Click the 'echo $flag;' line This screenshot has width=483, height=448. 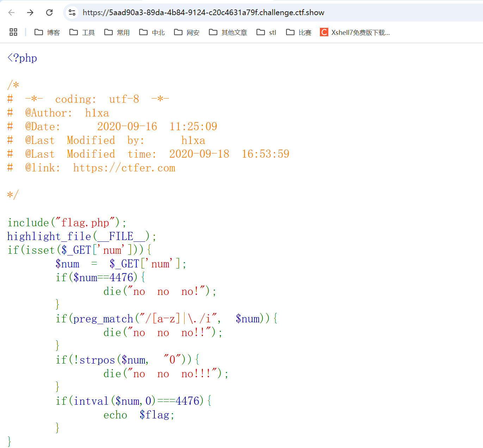pyautogui.click(x=139, y=415)
